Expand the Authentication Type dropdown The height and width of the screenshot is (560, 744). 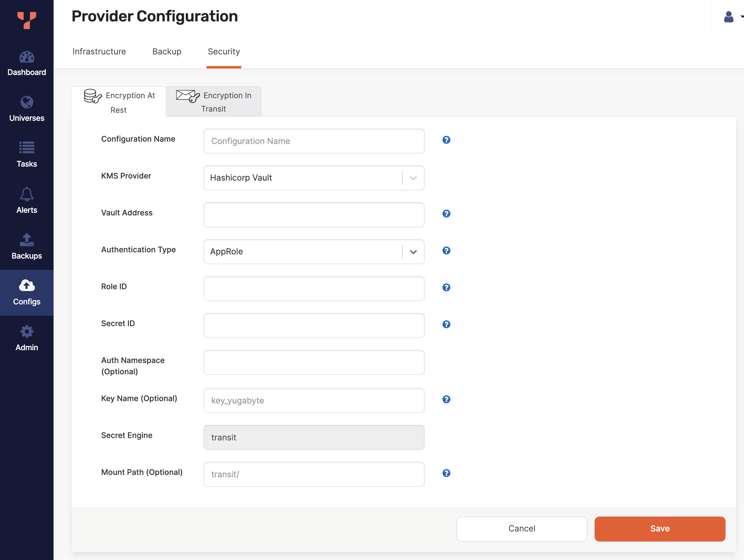(413, 252)
